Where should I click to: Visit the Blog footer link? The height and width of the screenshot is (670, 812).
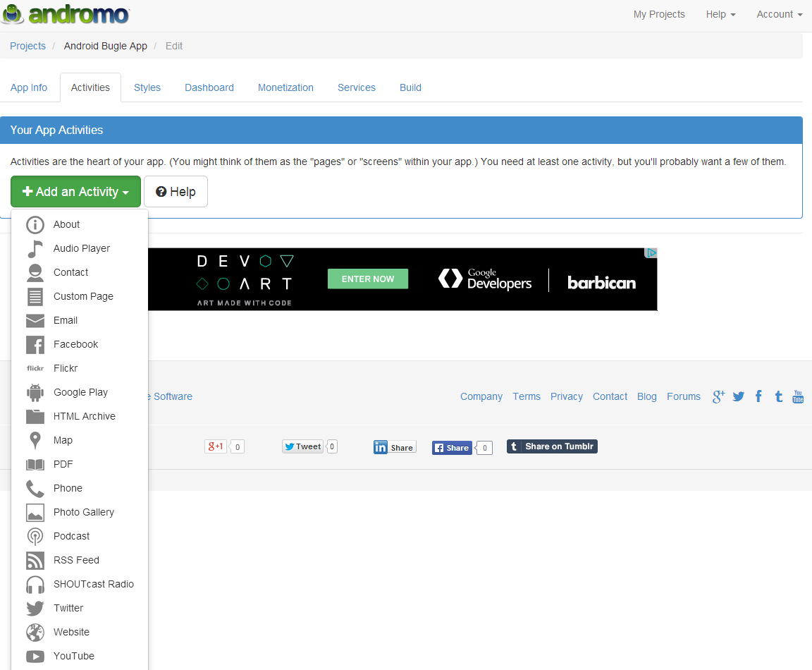[647, 397]
